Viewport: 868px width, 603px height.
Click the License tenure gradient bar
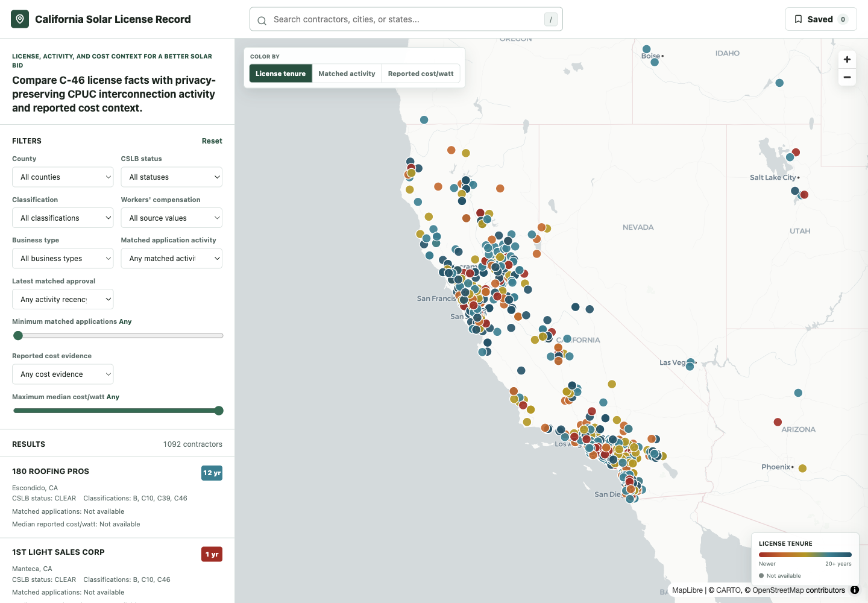[x=805, y=555]
